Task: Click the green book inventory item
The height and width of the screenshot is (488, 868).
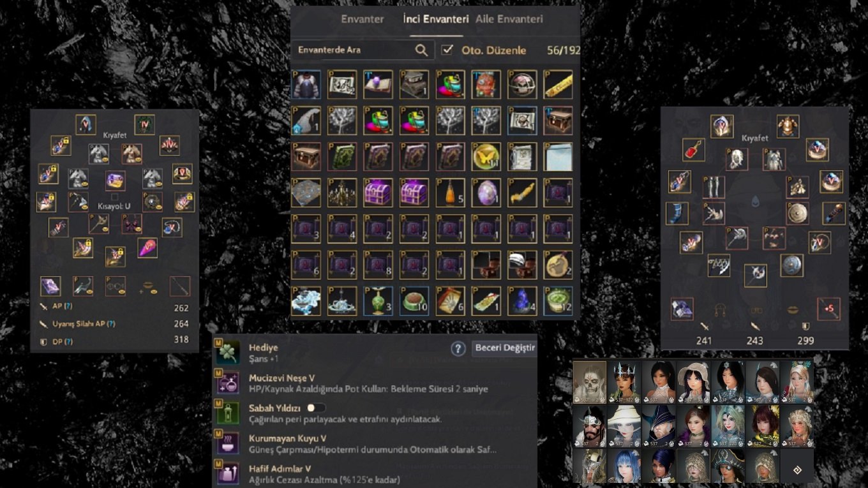Action: pyautogui.click(x=341, y=156)
